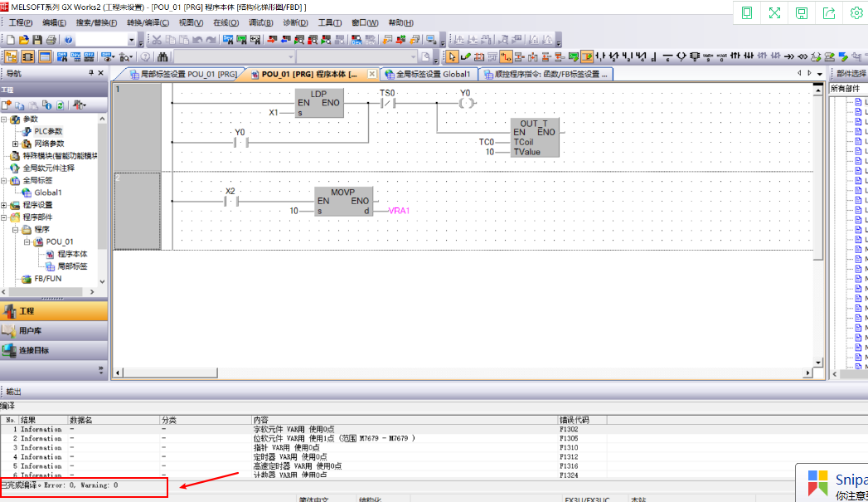Click the Cut scissors icon
Viewport: 868px width, 502px height.
(156, 40)
